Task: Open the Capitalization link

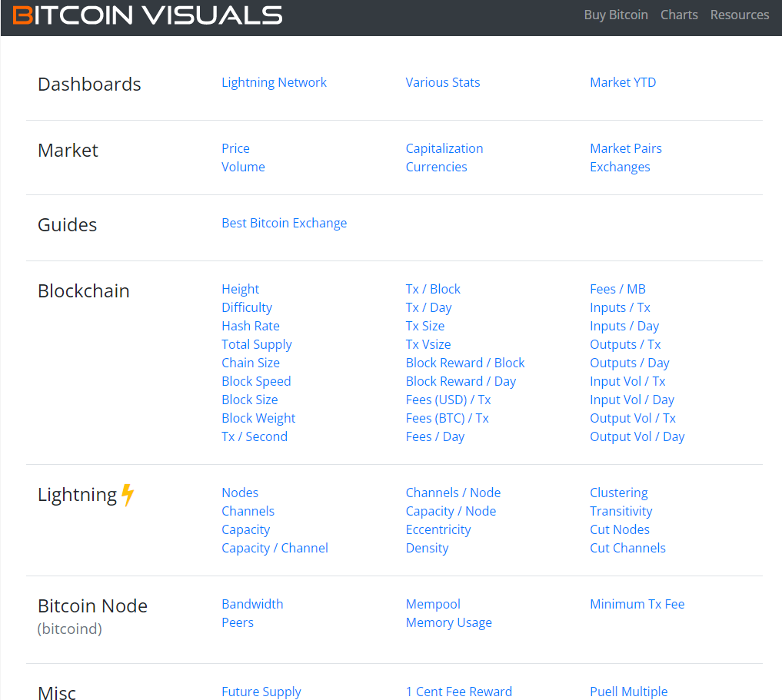Action: pyautogui.click(x=444, y=149)
